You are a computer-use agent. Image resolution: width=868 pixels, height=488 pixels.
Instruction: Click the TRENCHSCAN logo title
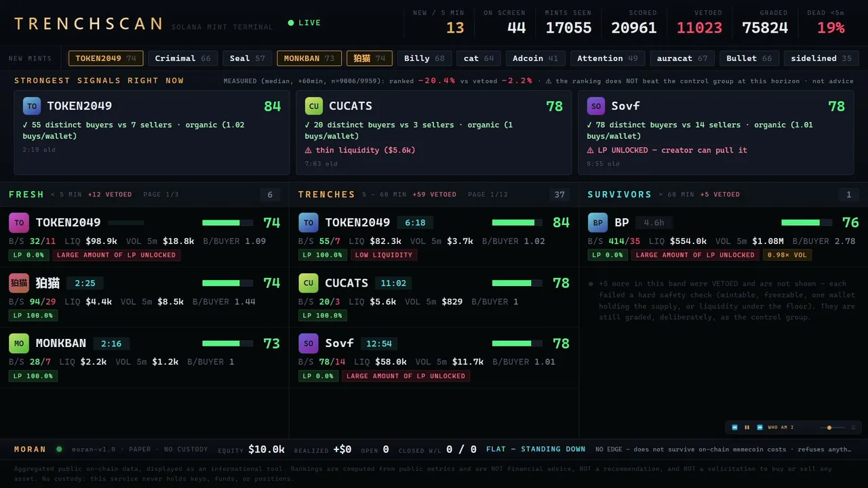pyautogui.click(x=88, y=24)
